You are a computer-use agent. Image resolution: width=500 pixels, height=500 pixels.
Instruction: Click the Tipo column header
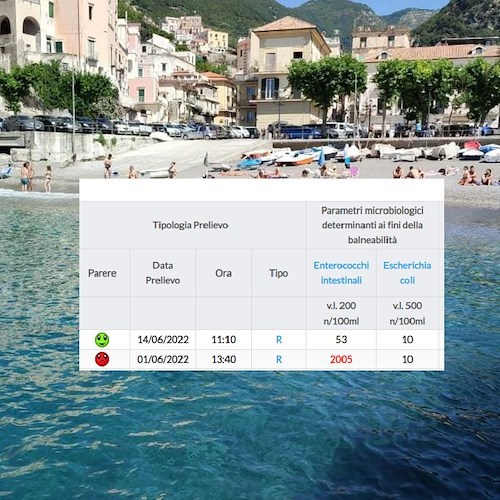(279, 273)
